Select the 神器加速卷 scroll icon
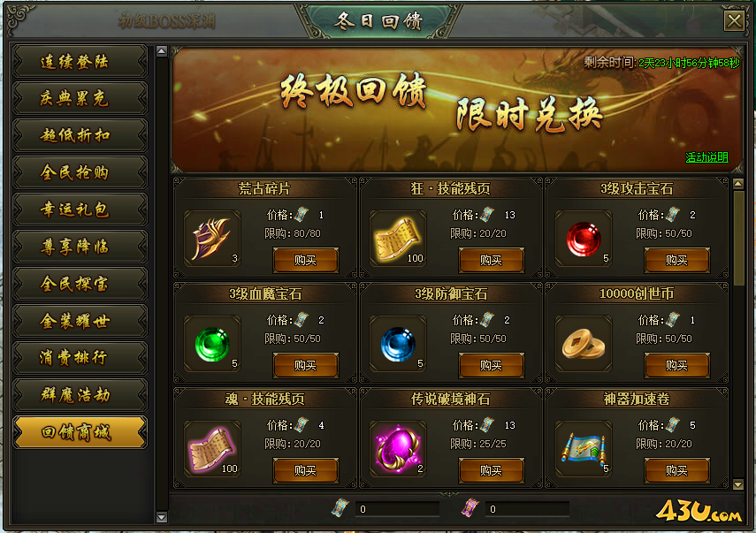756x533 pixels. [584, 449]
